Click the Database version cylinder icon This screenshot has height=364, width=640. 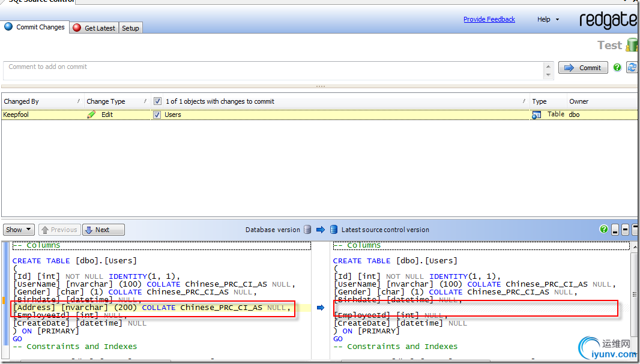[x=307, y=230]
